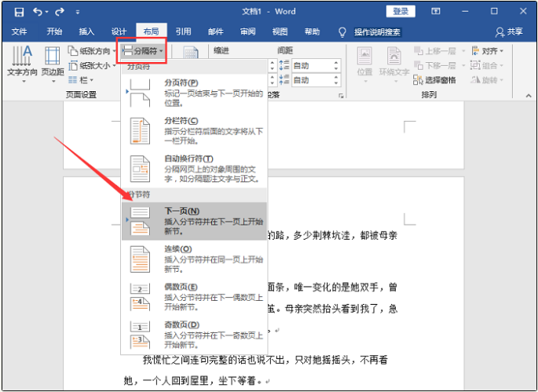
Task: Click the Login (登录) button
Action: pyautogui.click(x=401, y=12)
